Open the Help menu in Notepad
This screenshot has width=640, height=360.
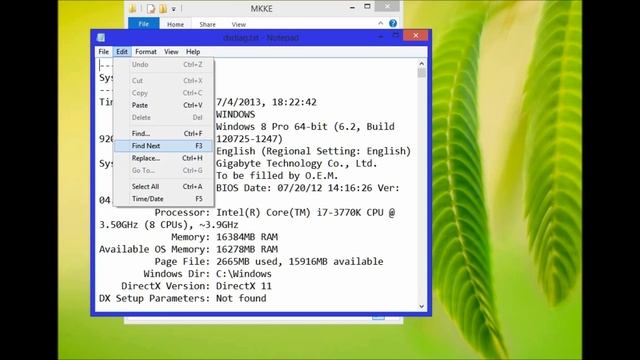pyautogui.click(x=193, y=52)
